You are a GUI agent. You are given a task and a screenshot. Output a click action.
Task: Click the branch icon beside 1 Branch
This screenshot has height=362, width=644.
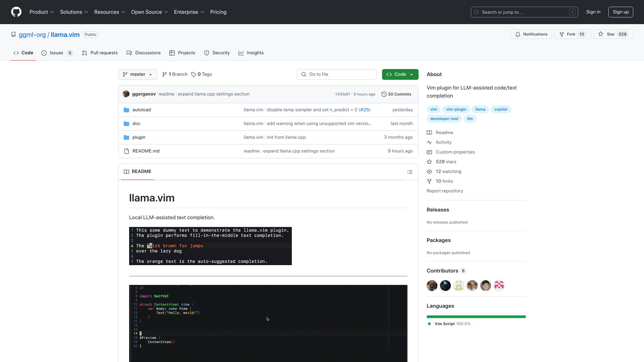(x=165, y=74)
